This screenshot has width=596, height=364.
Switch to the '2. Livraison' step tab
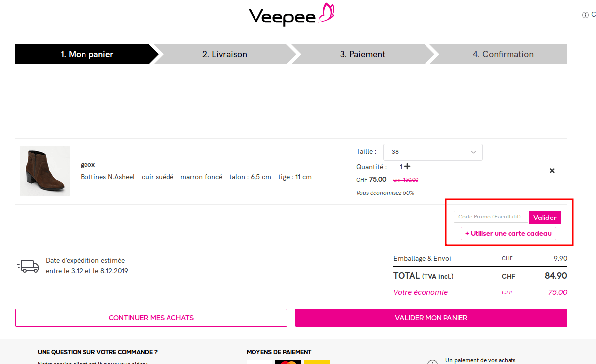pos(225,54)
